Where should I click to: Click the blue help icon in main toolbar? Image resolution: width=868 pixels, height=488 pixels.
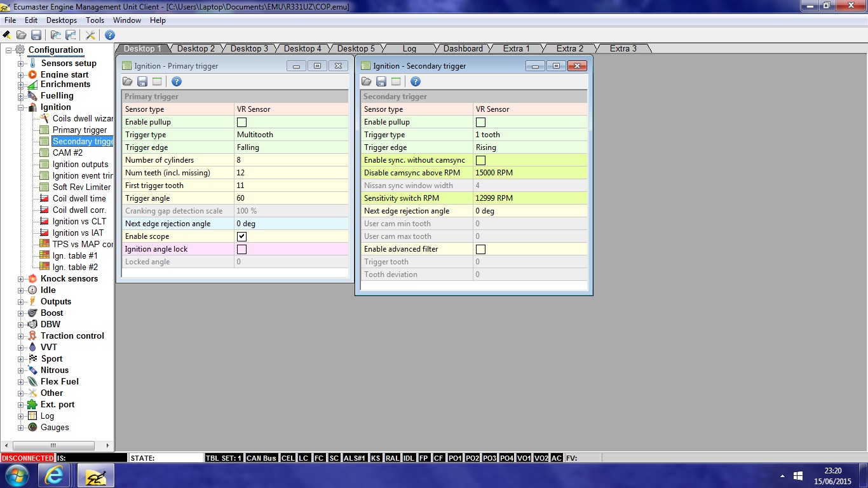tap(110, 35)
